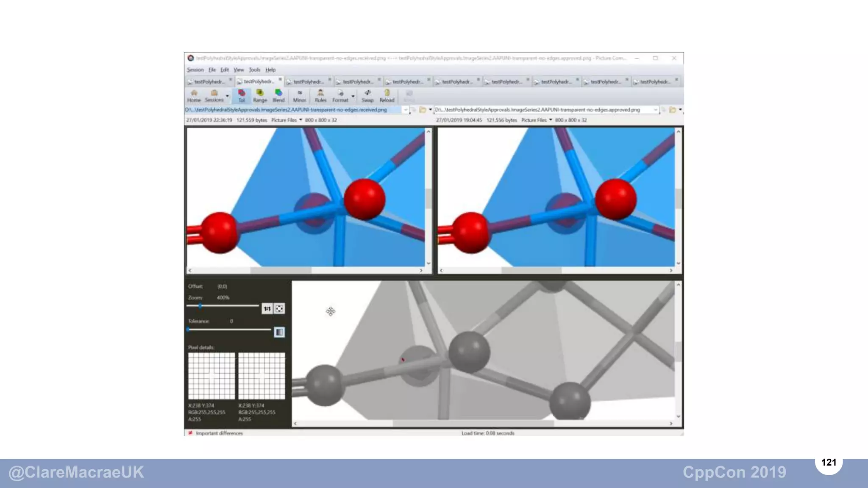Open the Session menu
Viewport: 868px width, 488px height.
pyautogui.click(x=195, y=70)
